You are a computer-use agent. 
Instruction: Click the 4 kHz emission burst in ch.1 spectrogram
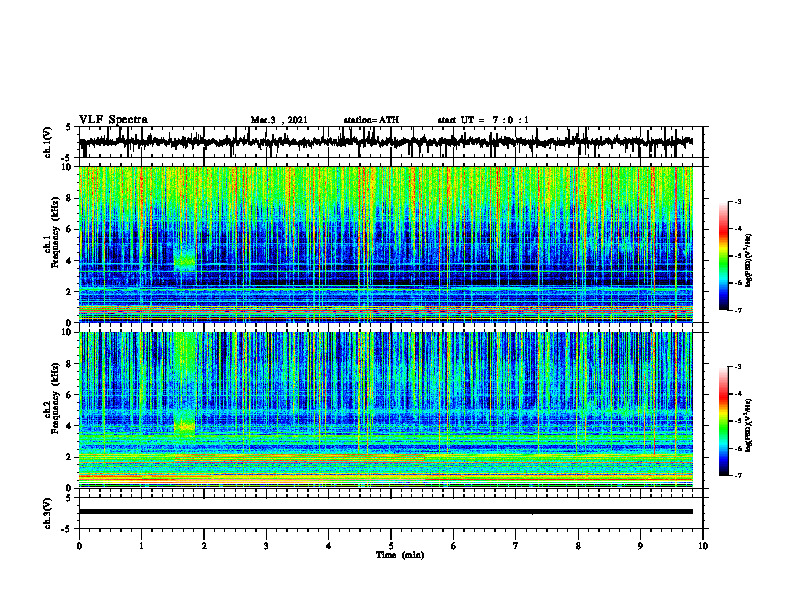coord(185,259)
